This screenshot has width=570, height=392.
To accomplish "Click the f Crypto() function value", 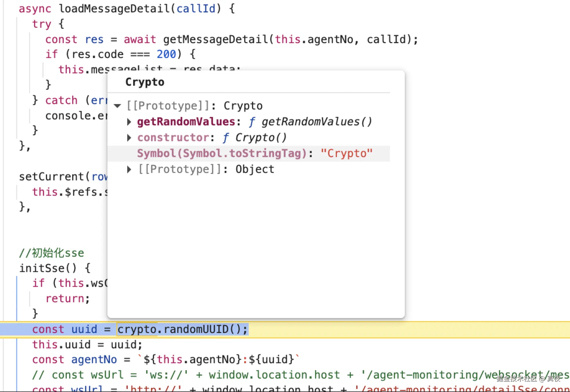I will coord(255,138).
